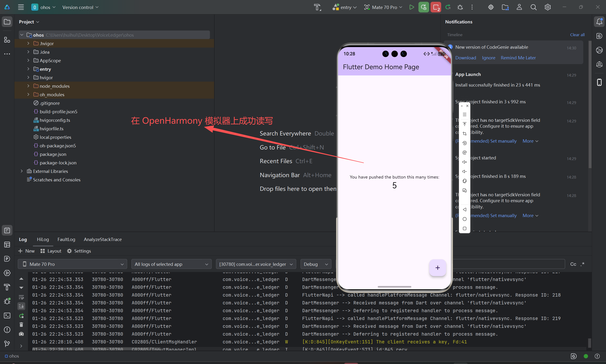
Task: Open the Notifications bell tool window
Action: [599, 22]
